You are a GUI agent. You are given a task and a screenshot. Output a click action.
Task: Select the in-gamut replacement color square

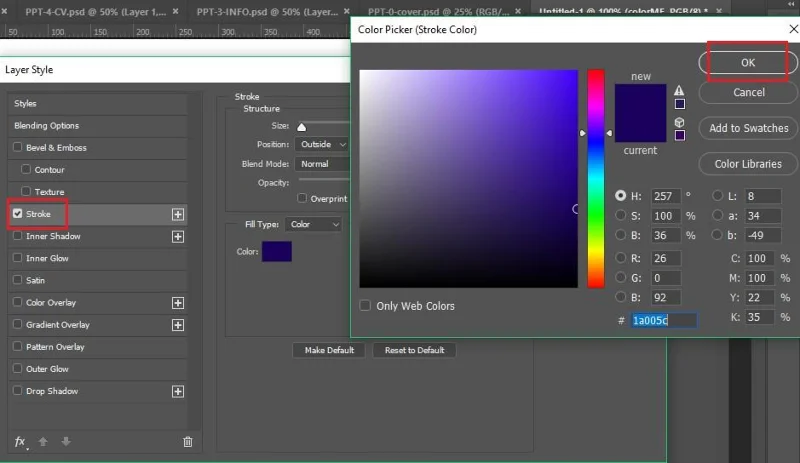pos(680,104)
